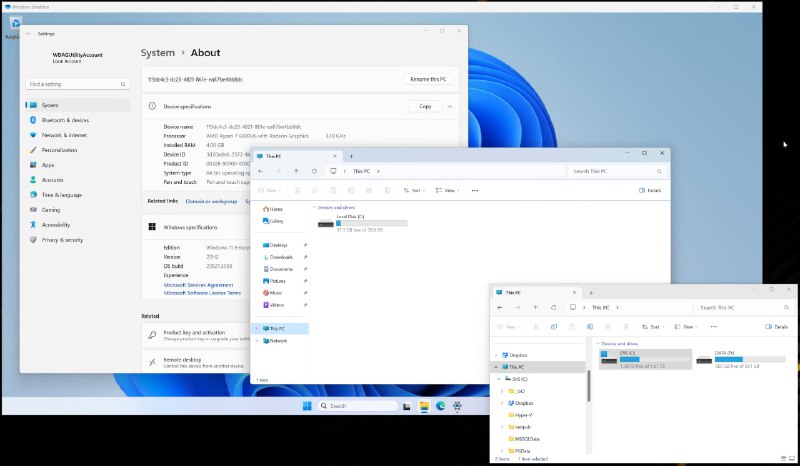Click the Rename this PC button
Viewport: 800px width, 466px height.
point(428,79)
